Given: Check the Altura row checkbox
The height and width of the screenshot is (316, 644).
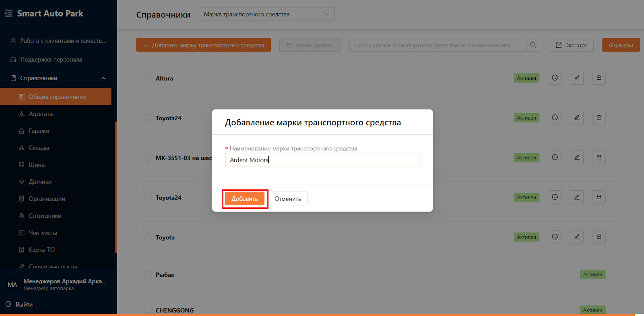Looking at the screenshot, I should [x=148, y=78].
